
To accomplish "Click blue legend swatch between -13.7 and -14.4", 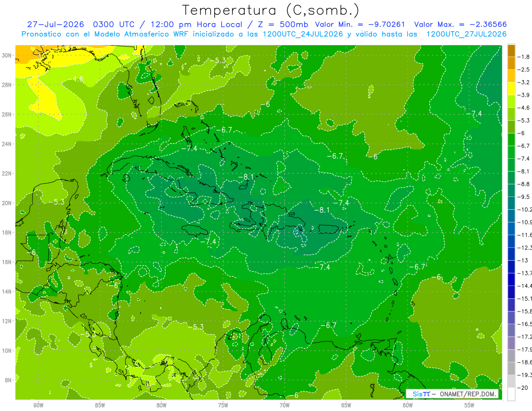I will [x=511, y=279].
